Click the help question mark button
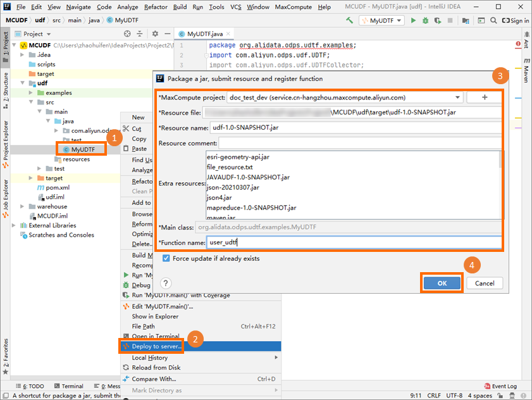 coord(166,283)
